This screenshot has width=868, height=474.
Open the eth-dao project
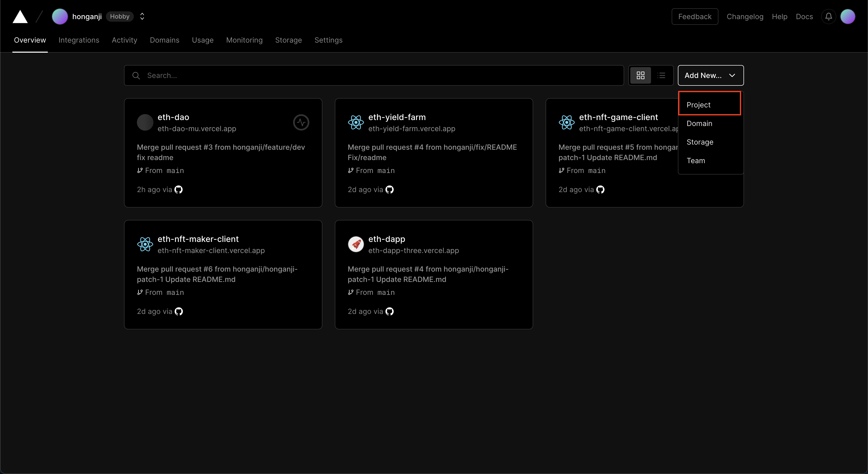point(173,117)
